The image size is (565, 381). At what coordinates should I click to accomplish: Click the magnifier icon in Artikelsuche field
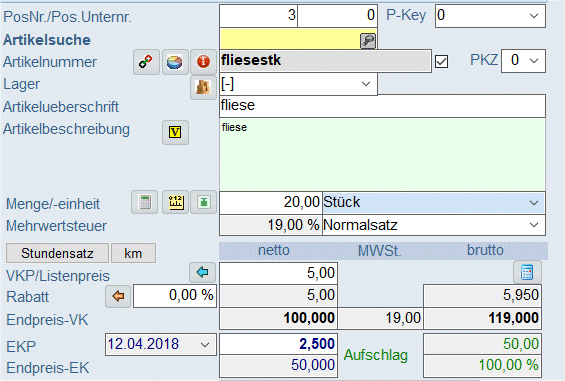(x=368, y=40)
